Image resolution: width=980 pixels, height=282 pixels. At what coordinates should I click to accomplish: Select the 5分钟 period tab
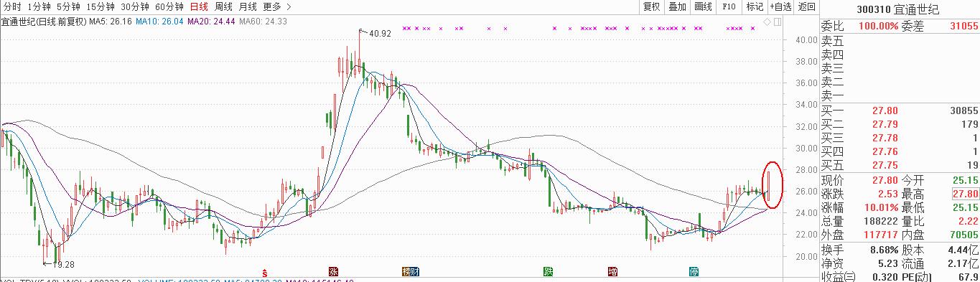(x=68, y=6)
